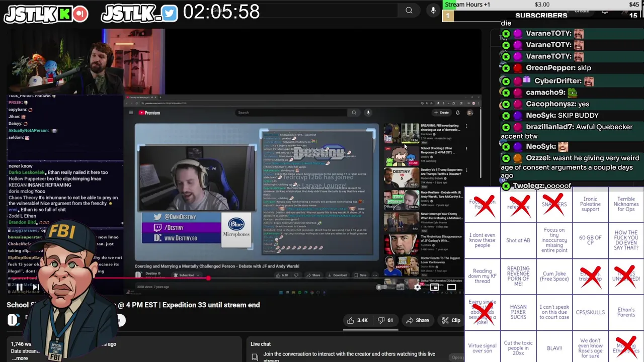Save Destiny debate video to playlist
This screenshot has width=644, height=362.
click(x=360, y=275)
